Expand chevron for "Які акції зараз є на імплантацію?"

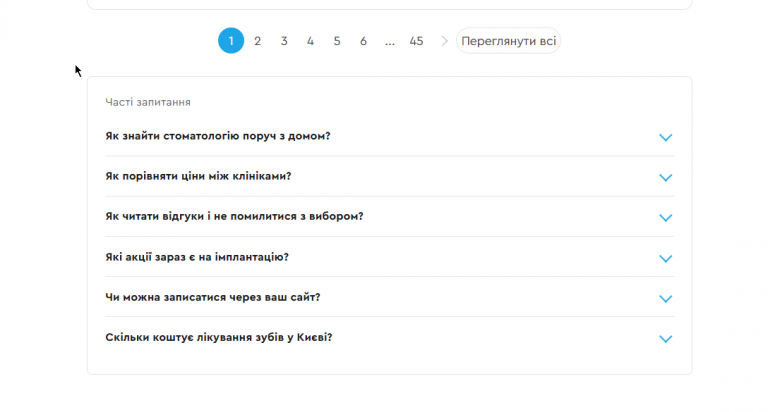click(x=666, y=258)
